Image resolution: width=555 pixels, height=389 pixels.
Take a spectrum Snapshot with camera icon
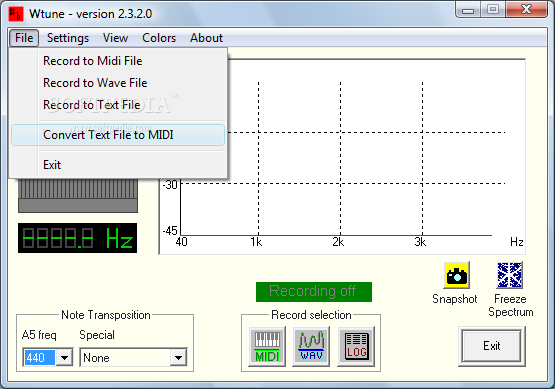tap(457, 275)
